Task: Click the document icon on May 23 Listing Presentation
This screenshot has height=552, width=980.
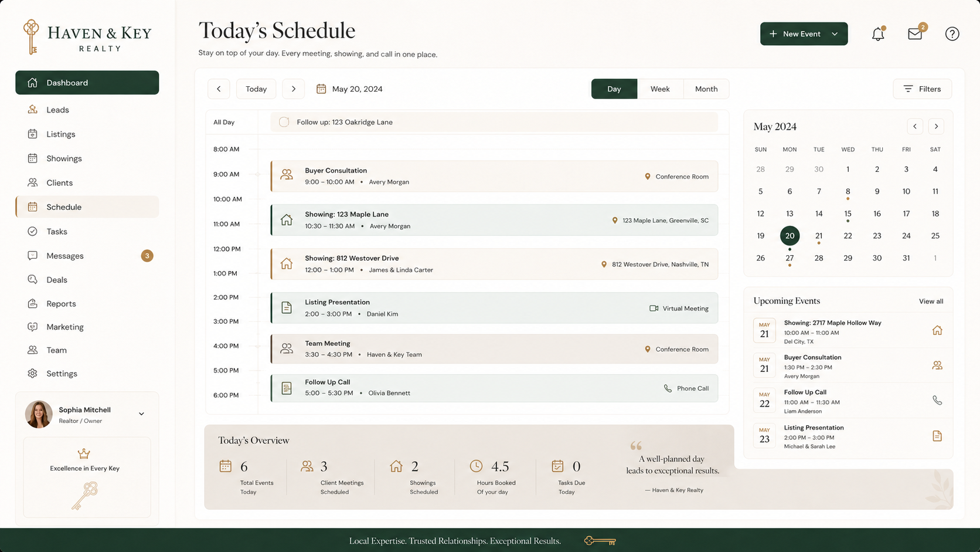Action: (937, 436)
